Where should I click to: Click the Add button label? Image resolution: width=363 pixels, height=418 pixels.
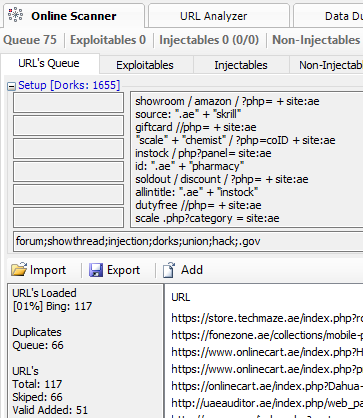click(192, 269)
